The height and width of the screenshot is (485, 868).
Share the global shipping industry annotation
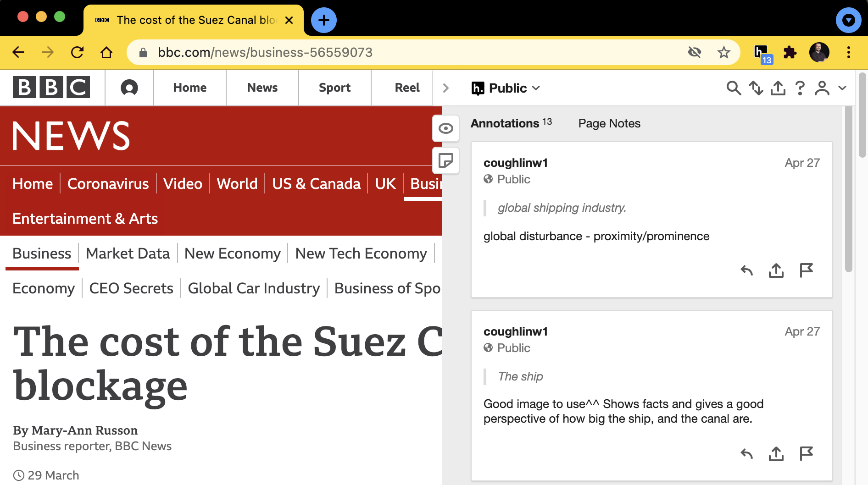pos(776,270)
